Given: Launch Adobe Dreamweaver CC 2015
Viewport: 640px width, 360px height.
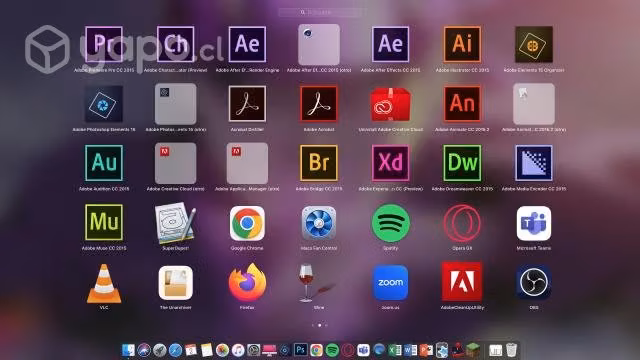Looking at the screenshot, I should coord(462,163).
